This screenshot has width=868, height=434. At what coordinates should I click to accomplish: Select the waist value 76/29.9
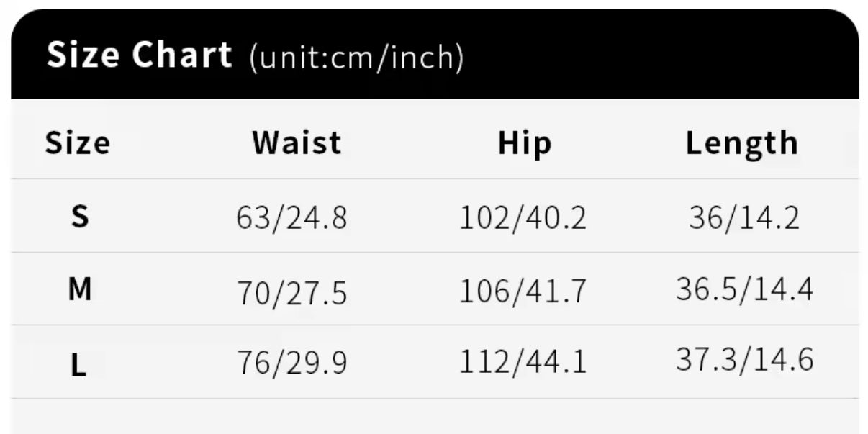click(292, 363)
